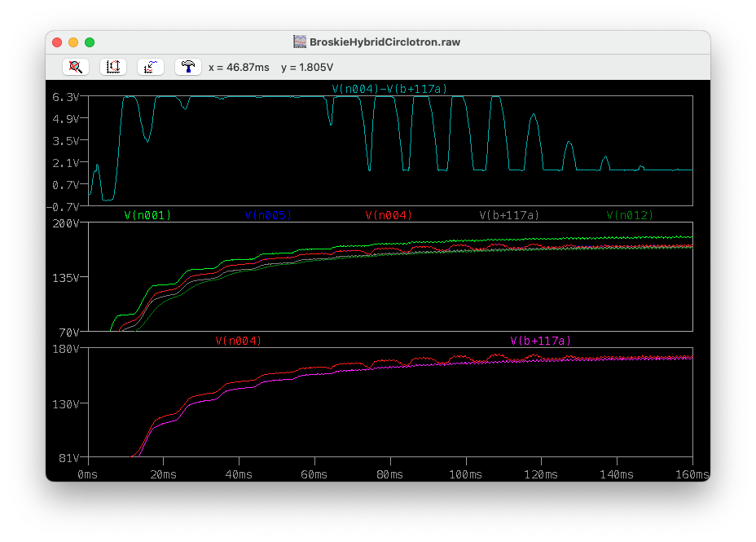
Task: Click the 81V bottom-pane axis label
Action: pyautogui.click(x=68, y=459)
